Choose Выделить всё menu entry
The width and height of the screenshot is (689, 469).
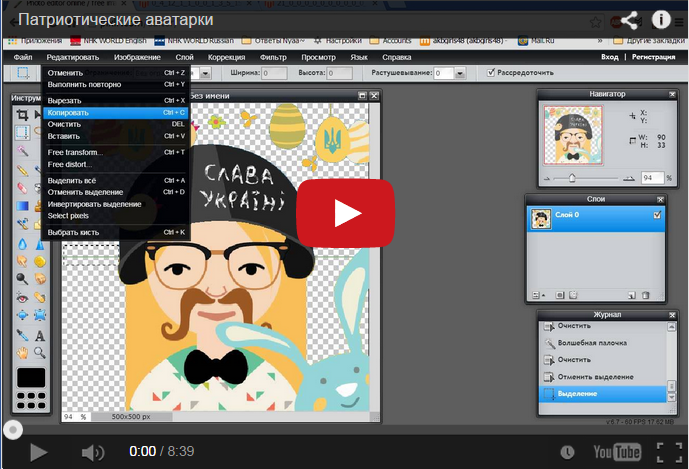[x=116, y=181]
